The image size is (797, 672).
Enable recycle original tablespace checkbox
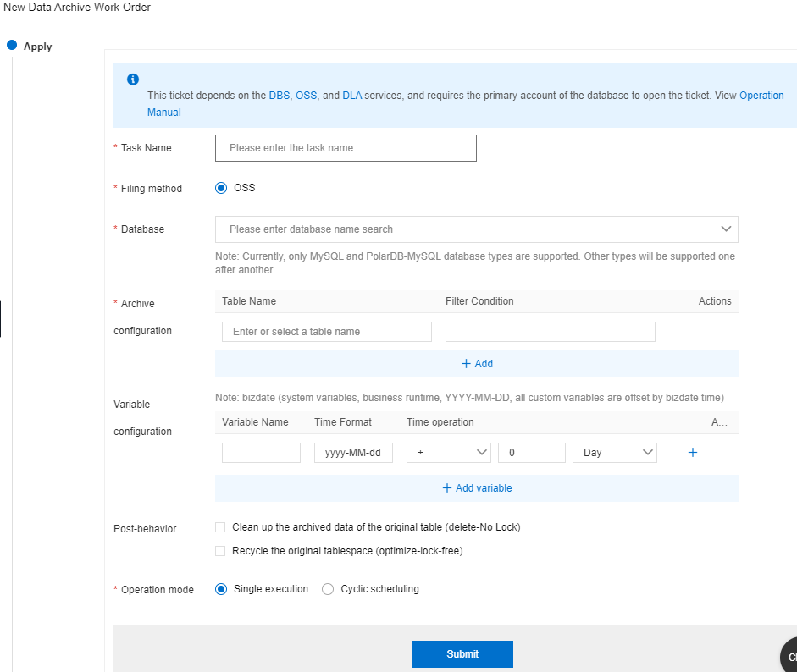click(x=220, y=551)
